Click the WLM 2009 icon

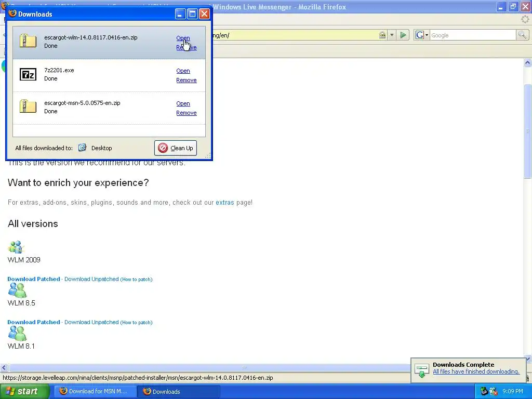coord(16,247)
